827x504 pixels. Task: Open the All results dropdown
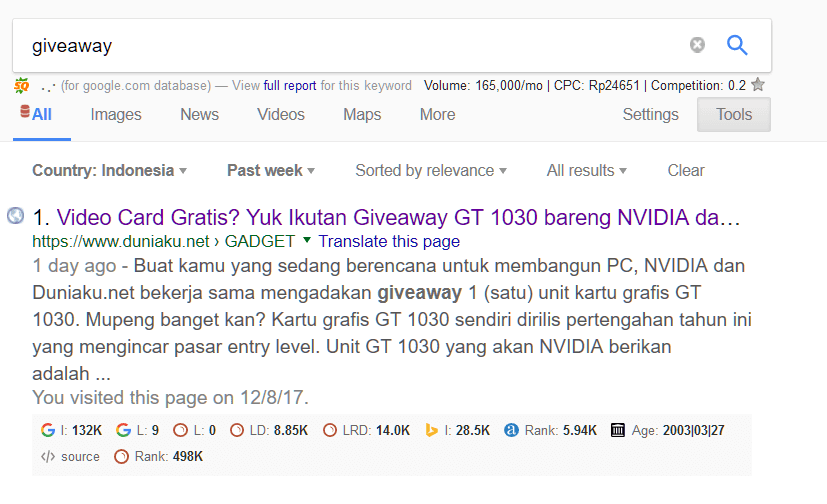click(586, 170)
